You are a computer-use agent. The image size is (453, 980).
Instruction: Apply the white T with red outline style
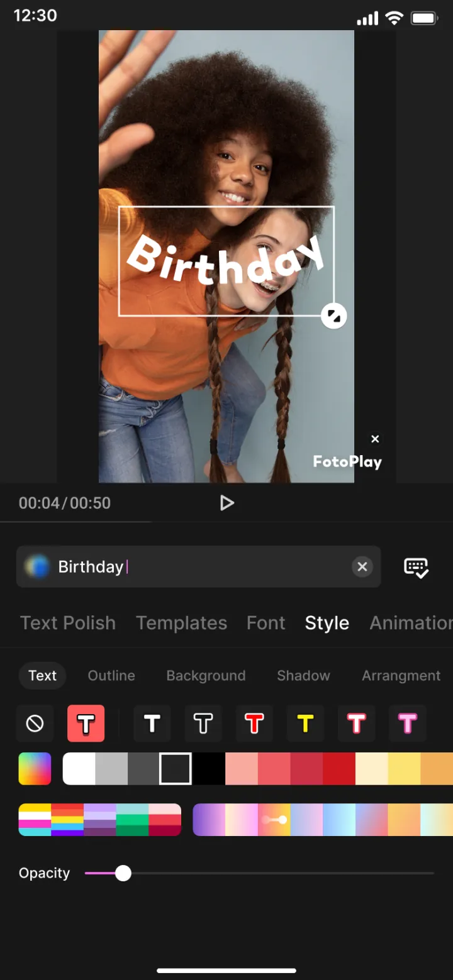tap(356, 724)
